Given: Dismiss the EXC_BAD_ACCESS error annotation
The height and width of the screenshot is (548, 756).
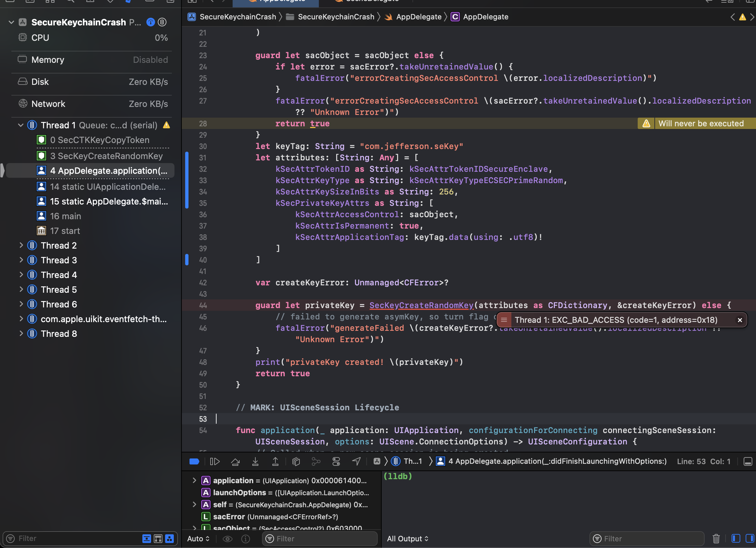Looking at the screenshot, I should pyautogui.click(x=740, y=320).
